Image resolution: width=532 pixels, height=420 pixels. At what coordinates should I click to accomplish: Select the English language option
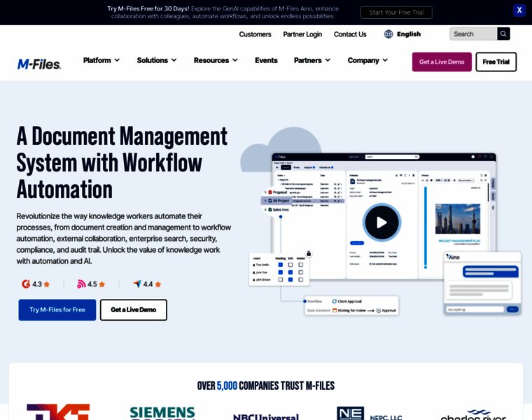click(x=409, y=34)
